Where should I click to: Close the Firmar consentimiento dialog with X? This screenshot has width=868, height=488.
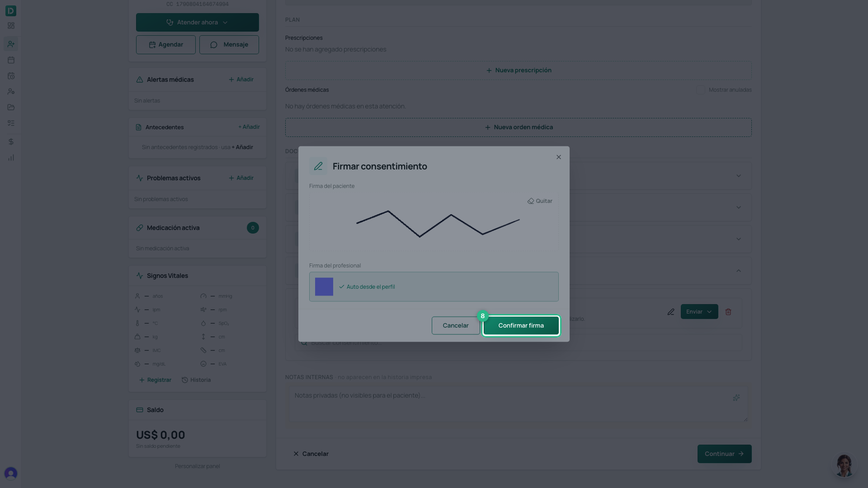click(x=559, y=157)
